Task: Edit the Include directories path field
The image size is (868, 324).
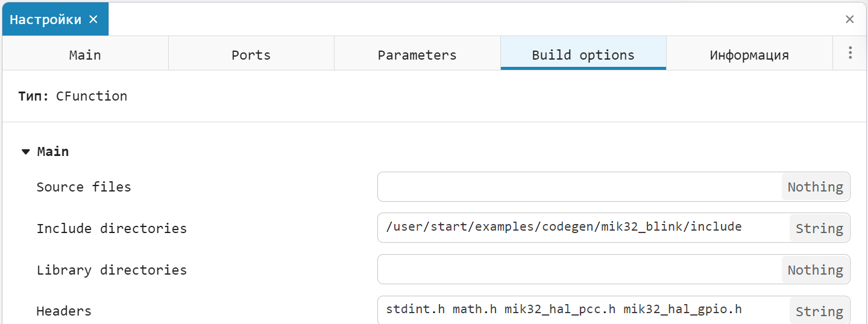Action: click(579, 227)
